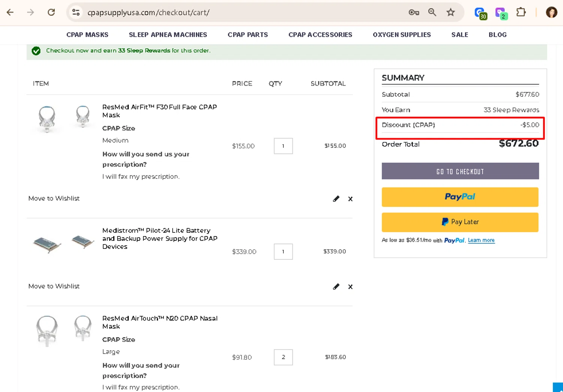Choose the PayPal Pay Later button
Image resolution: width=563 pixels, height=392 pixels.
pos(460,222)
